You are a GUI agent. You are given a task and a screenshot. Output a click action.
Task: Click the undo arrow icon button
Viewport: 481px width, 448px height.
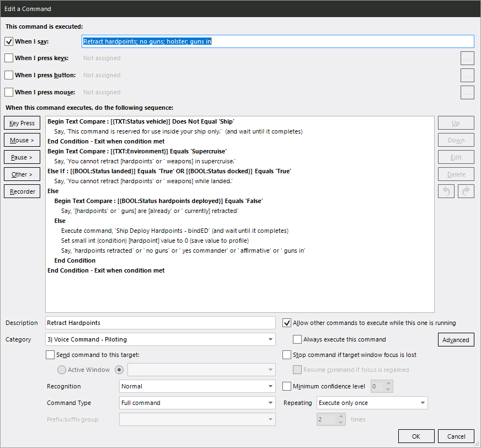click(446, 191)
